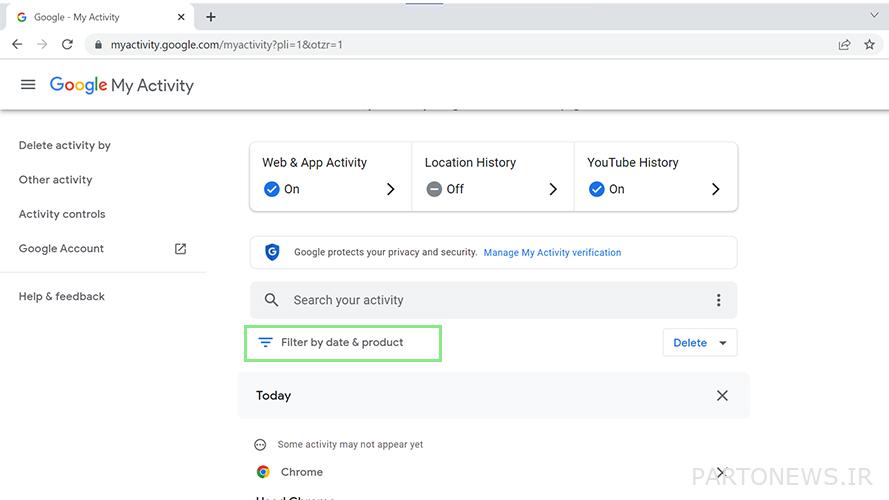
Task: Delete Today's activity with X
Action: pos(722,396)
